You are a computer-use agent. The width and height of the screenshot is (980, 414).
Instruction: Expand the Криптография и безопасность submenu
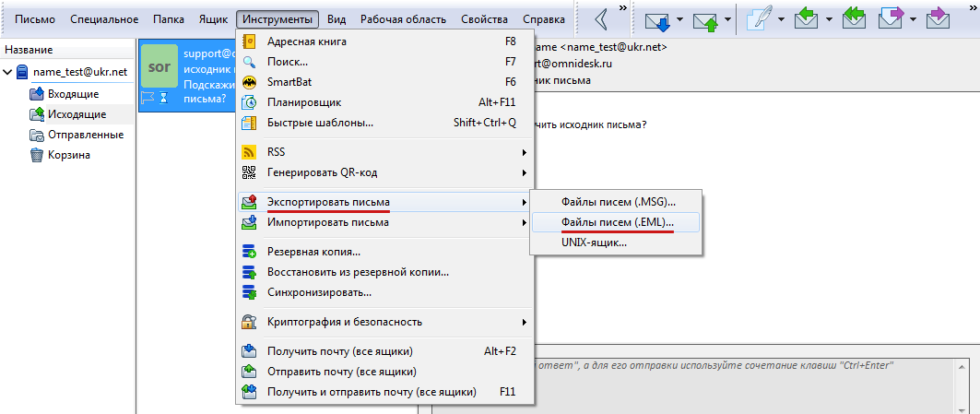click(x=344, y=322)
